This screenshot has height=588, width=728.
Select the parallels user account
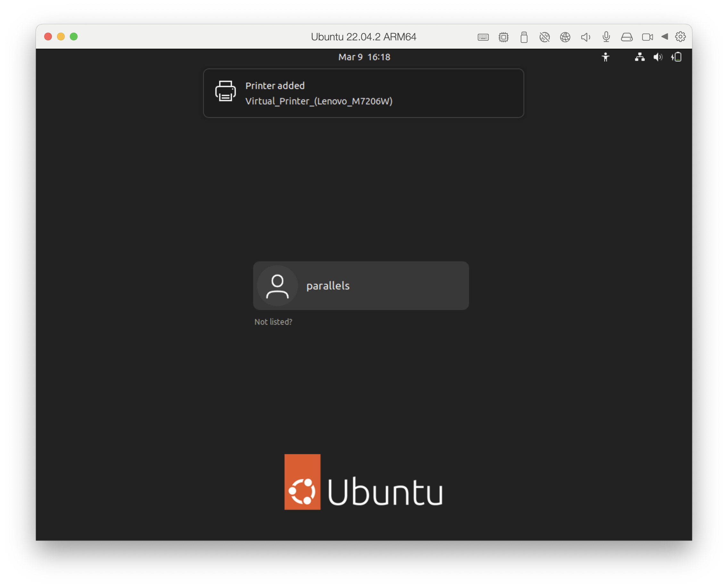coord(361,286)
